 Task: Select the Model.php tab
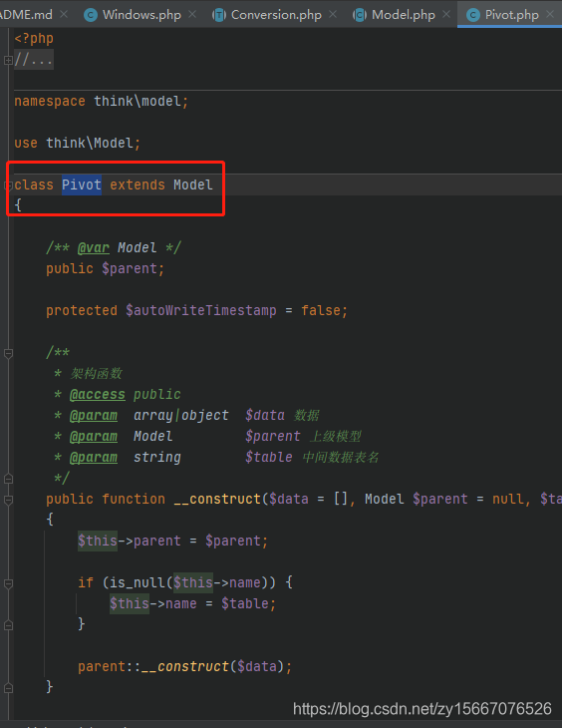tap(404, 15)
